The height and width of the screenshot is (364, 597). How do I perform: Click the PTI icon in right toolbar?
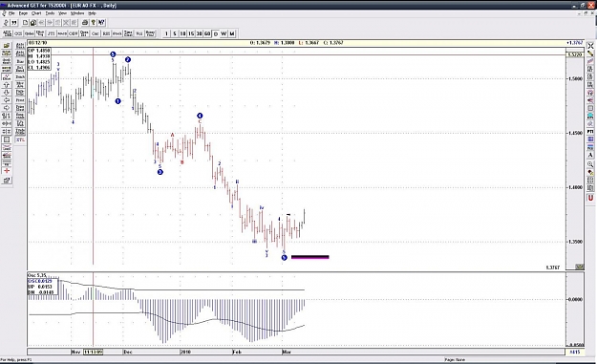tap(590, 131)
